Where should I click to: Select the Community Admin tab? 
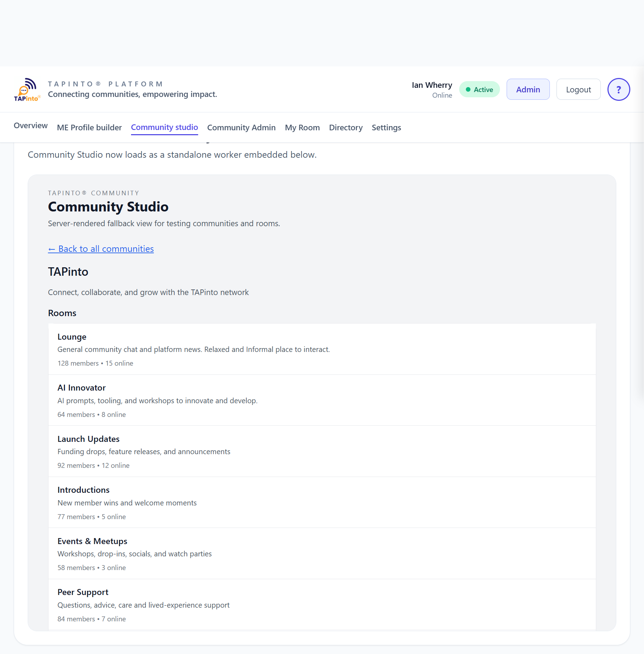click(241, 127)
